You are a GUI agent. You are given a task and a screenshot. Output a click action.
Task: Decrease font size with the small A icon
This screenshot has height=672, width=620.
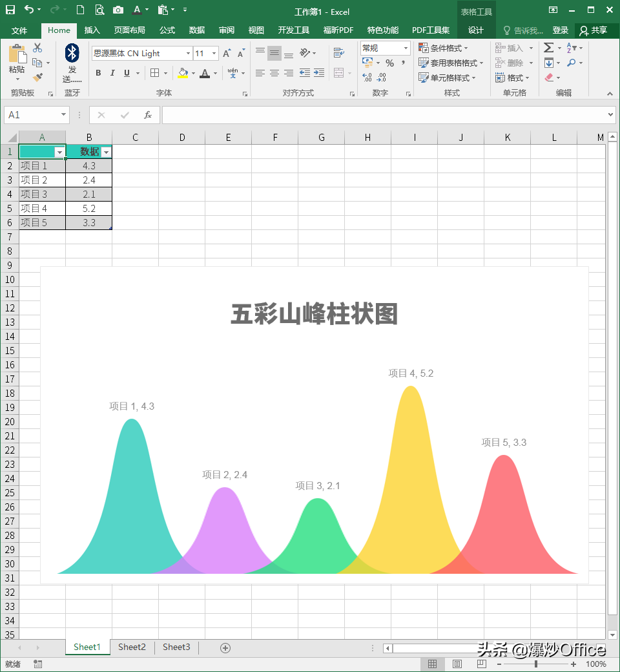[241, 53]
